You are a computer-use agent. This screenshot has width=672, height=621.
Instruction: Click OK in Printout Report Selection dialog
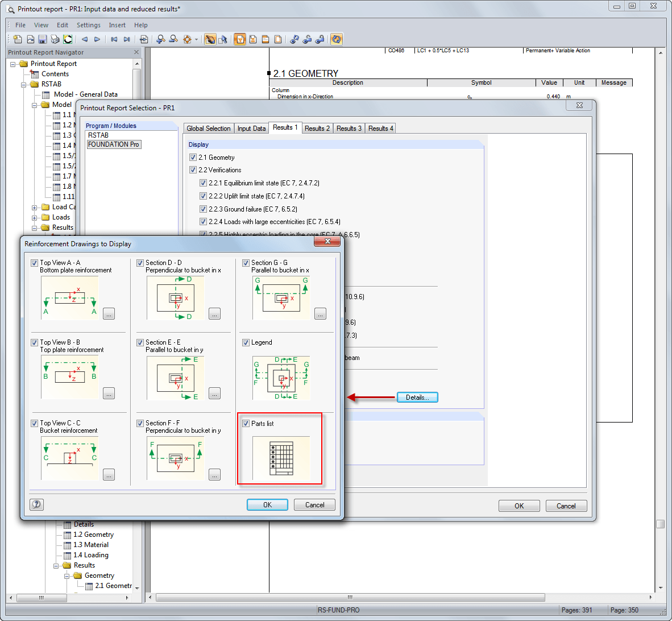pyautogui.click(x=519, y=506)
